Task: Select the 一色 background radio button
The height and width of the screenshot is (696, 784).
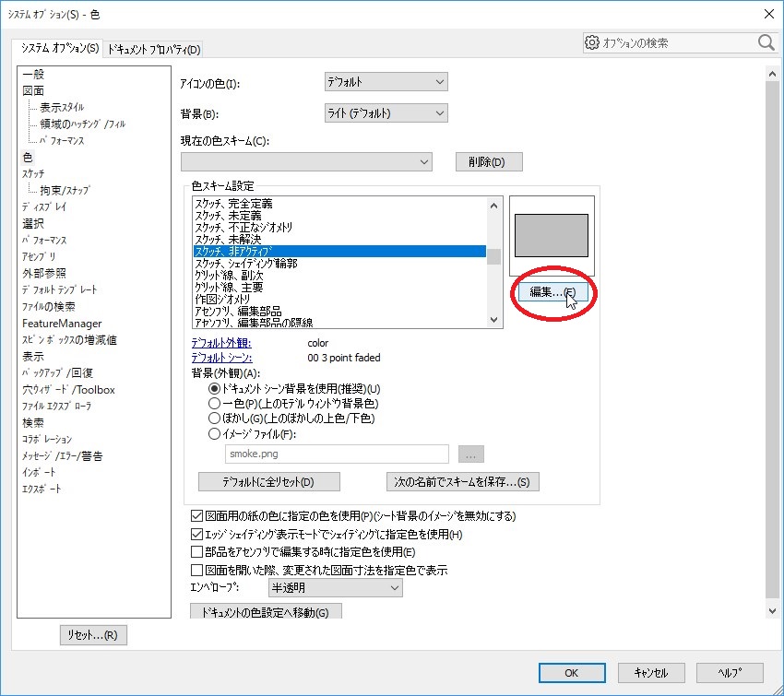Action: [x=215, y=403]
